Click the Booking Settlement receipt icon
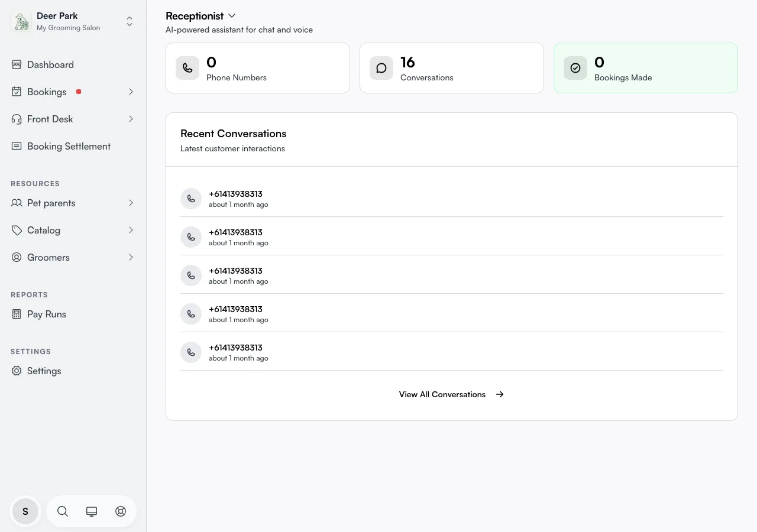 pos(17,146)
